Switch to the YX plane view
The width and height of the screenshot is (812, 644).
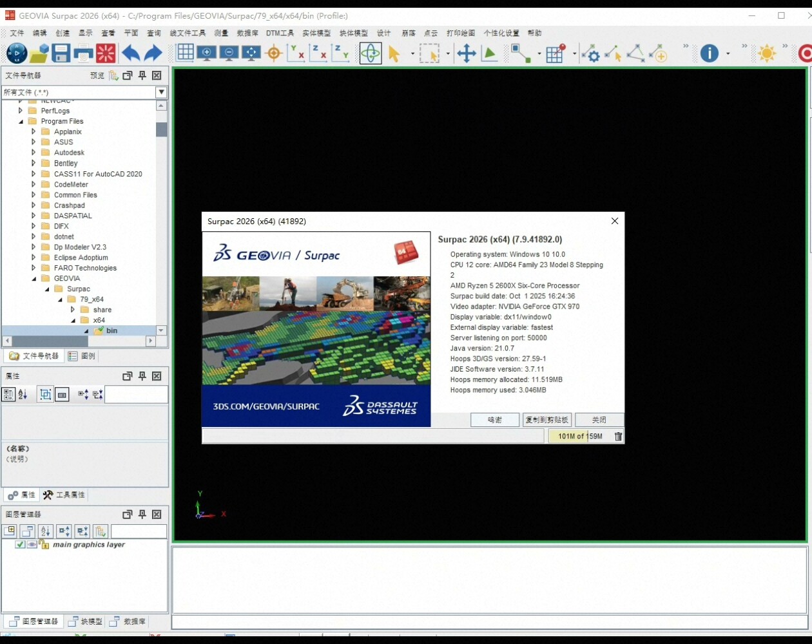tap(296, 53)
